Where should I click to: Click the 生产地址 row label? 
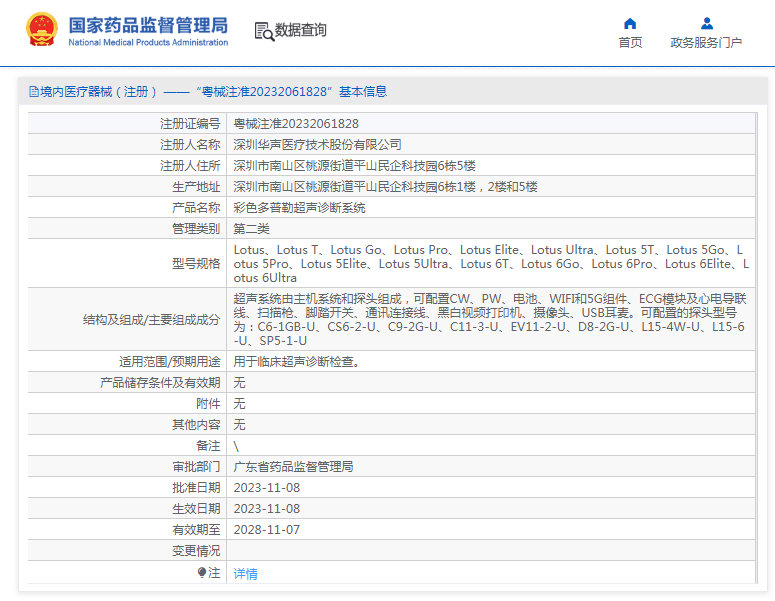coord(196,186)
